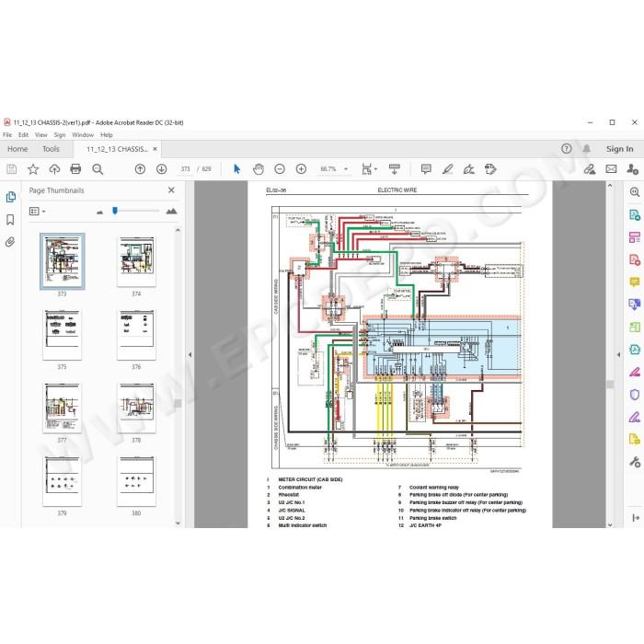Add a sticky note comment
The image size is (644, 644).
[x=426, y=168]
